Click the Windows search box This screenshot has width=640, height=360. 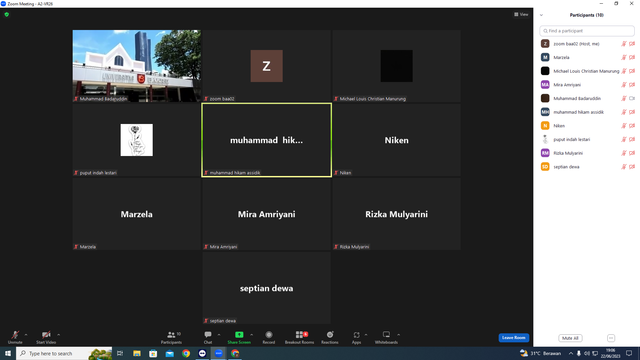[x=64, y=353]
